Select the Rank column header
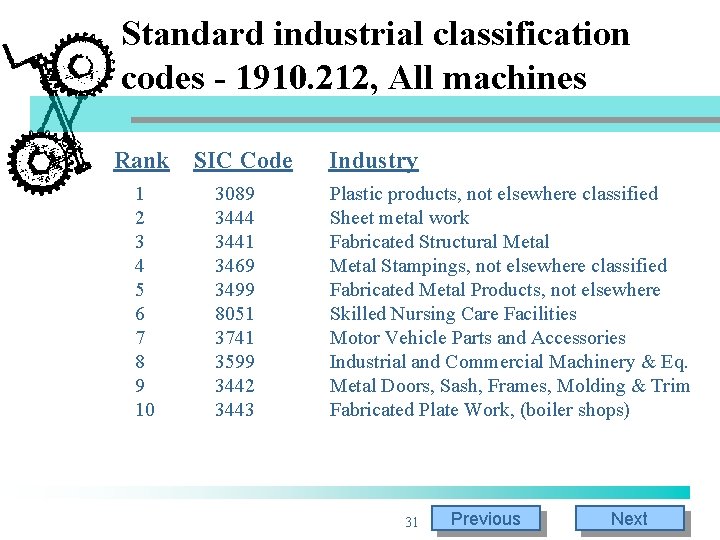 (141, 161)
